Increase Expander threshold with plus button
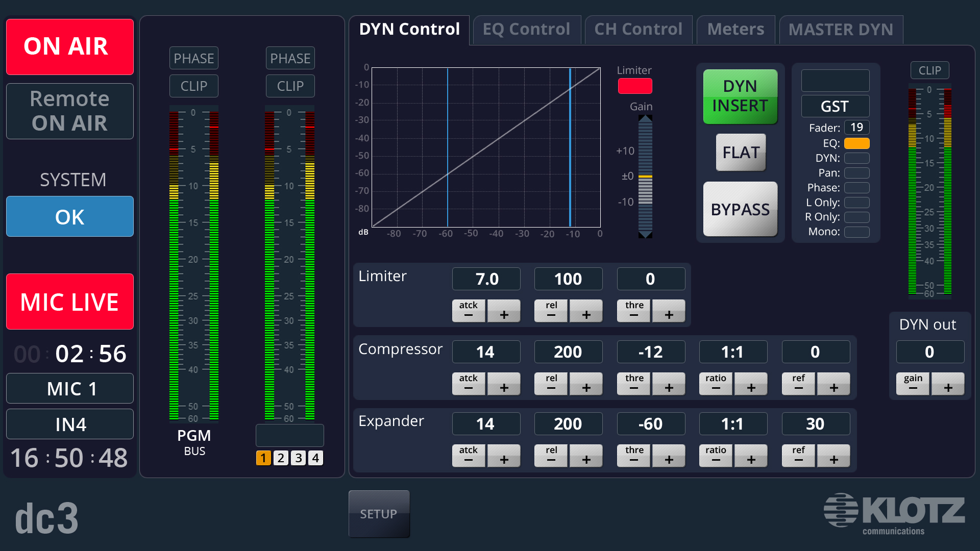980x551 pixels. point(669,456)
